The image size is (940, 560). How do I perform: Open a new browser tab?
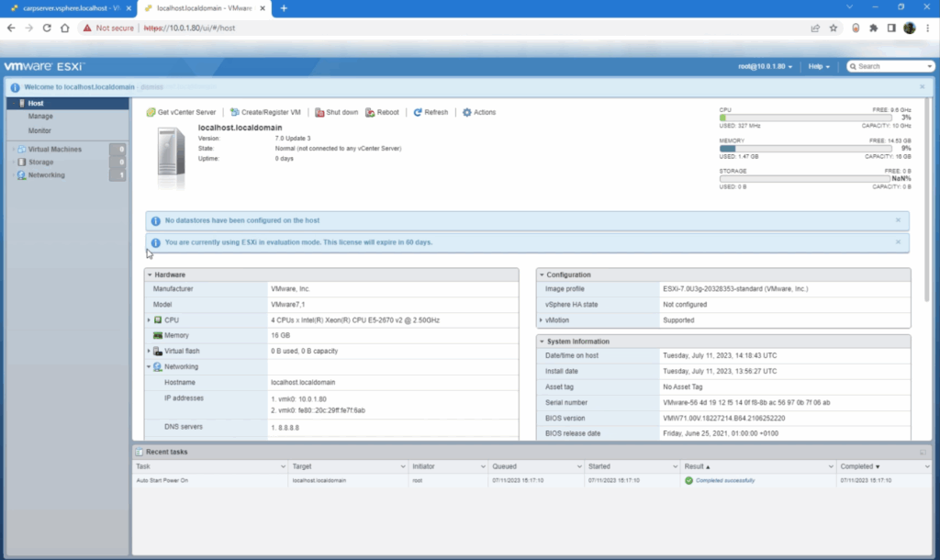tap(284, 8)
